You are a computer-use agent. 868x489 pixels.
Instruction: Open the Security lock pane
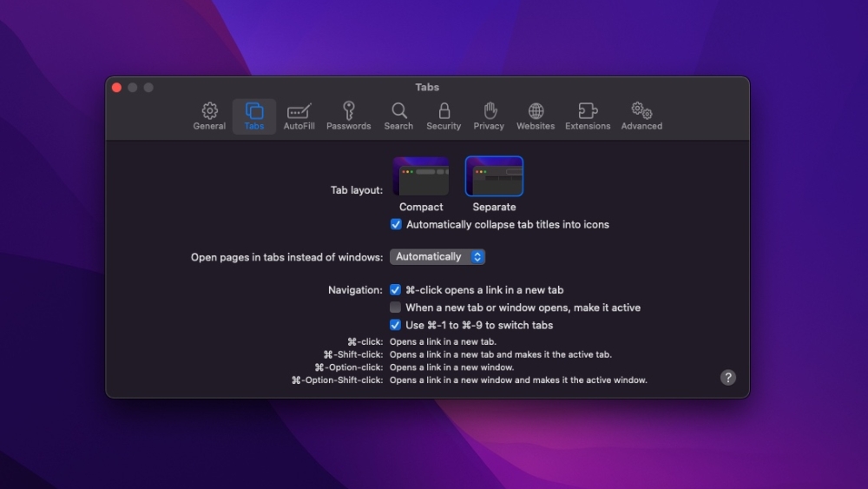point(444,116)
